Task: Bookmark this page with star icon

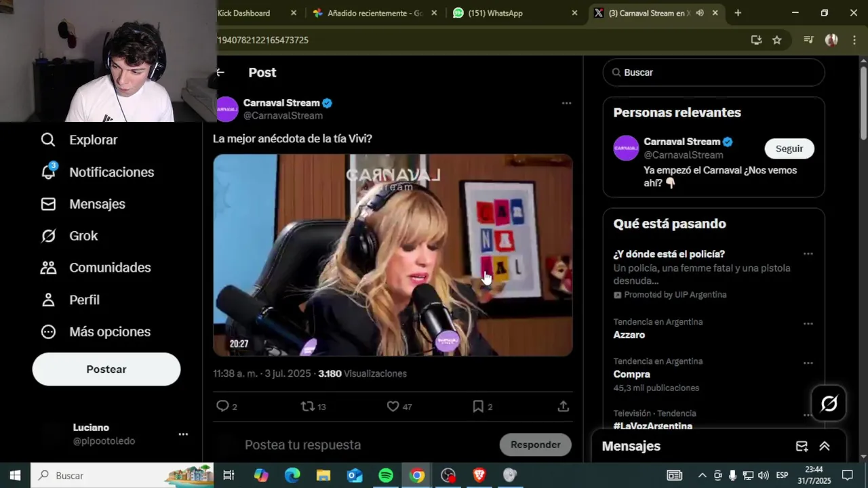Action: coord(777,40)
